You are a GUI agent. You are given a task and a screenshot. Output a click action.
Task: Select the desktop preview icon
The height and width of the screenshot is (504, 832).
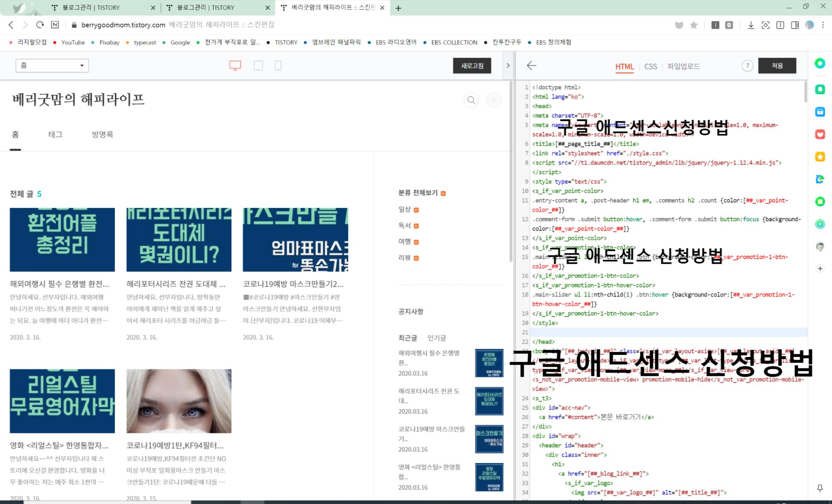[235, 66]
